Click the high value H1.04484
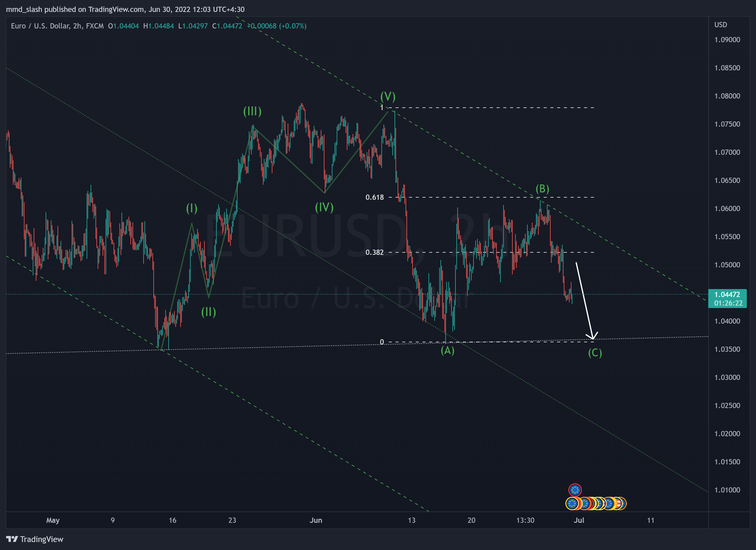 [158, 26]
